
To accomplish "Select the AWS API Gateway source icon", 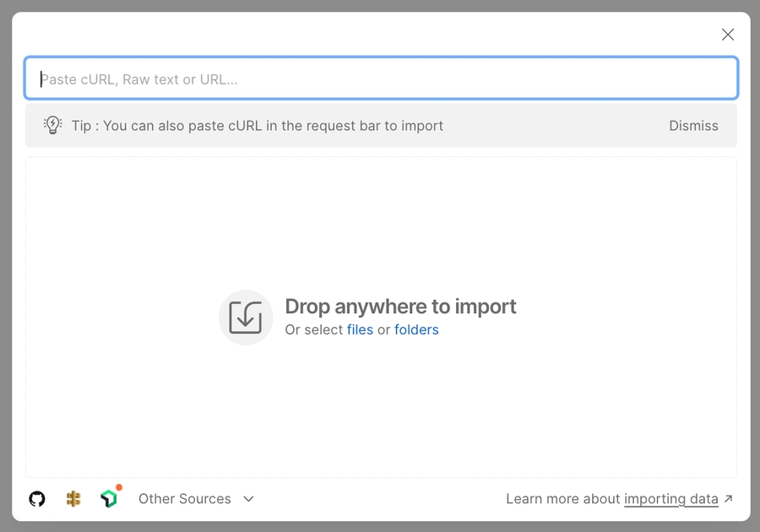I will [73, 499].
